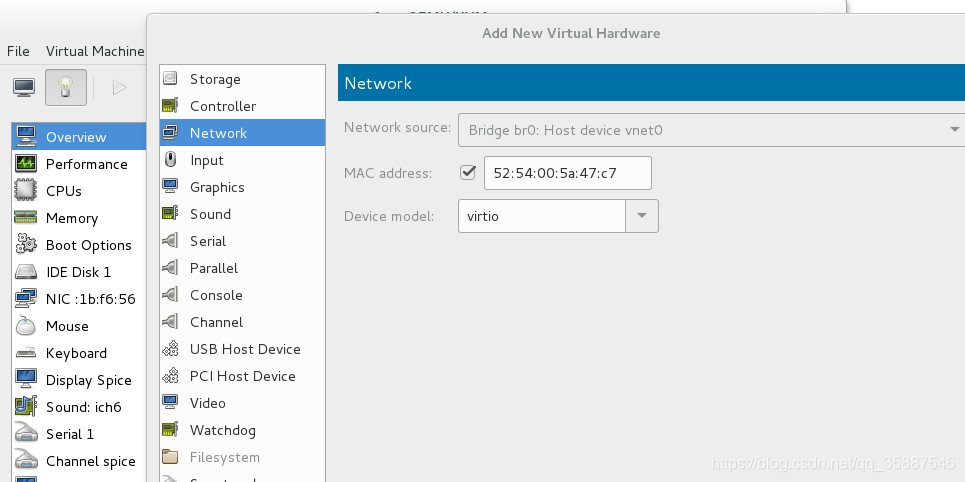Open Performance in VM details sidebar
This screenshot has width=965, height=482.
[79, 164]
